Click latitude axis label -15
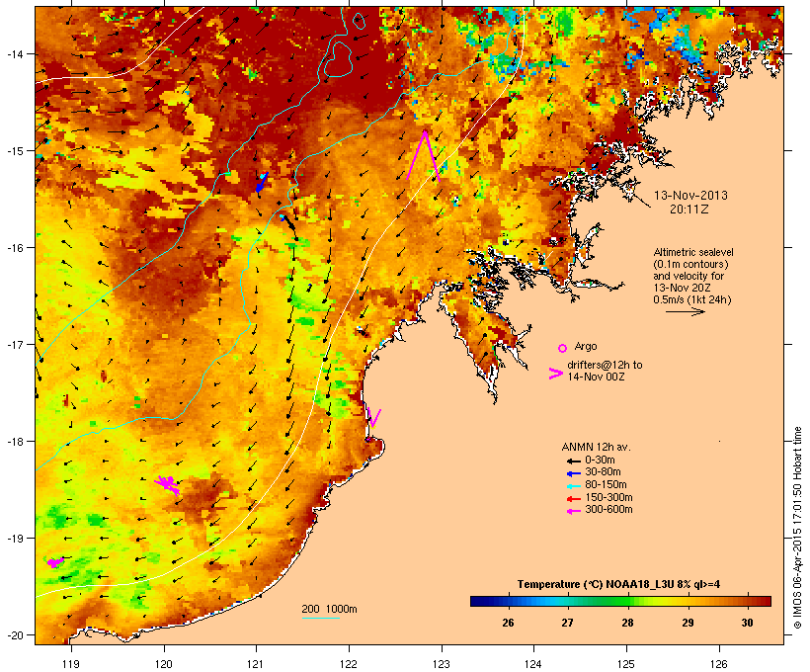Viewport: 810px width, 672px height. click(15, 151)
